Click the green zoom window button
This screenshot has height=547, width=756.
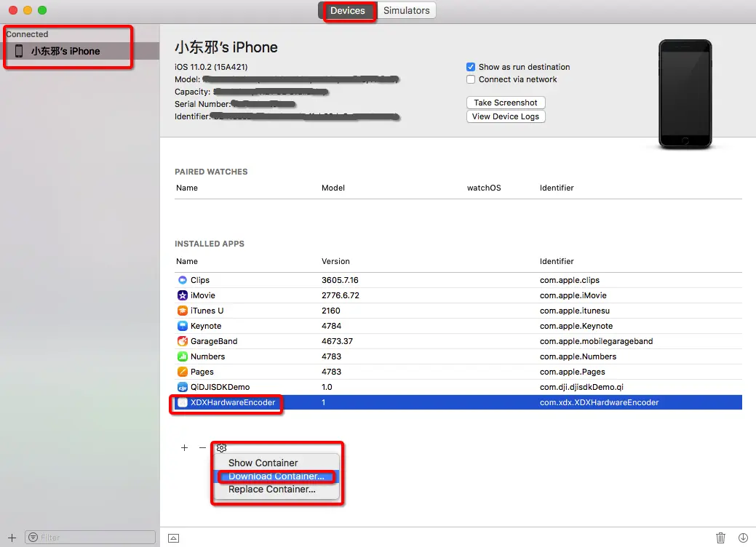(42, 10)
